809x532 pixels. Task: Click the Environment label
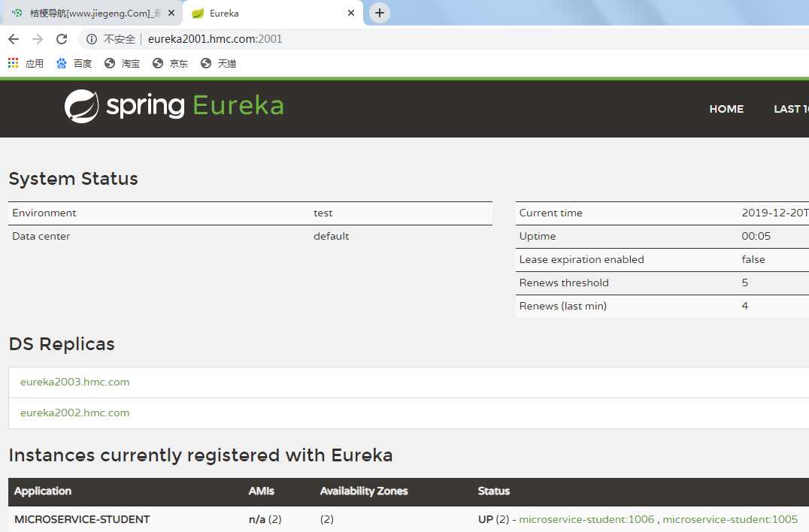[44, 213]
